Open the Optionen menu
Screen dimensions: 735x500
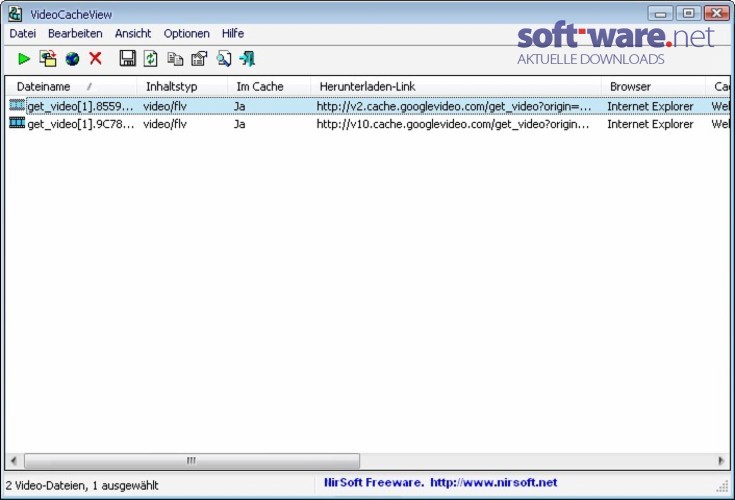(x=187, y=34)
